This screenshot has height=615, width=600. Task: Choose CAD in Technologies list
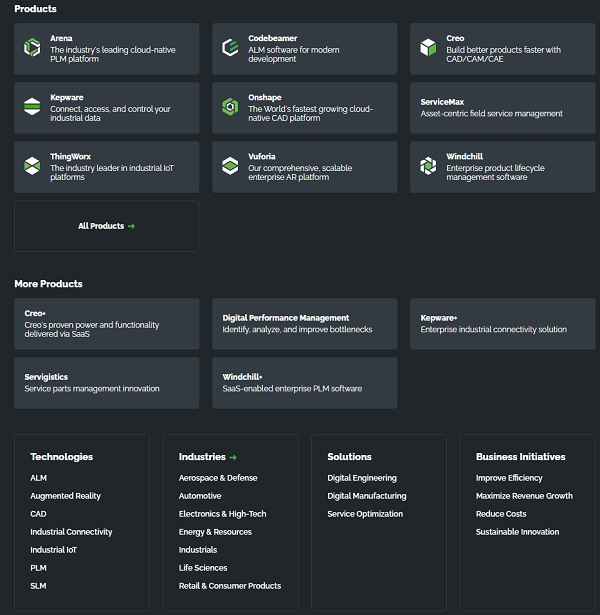(x=38, y=514)
